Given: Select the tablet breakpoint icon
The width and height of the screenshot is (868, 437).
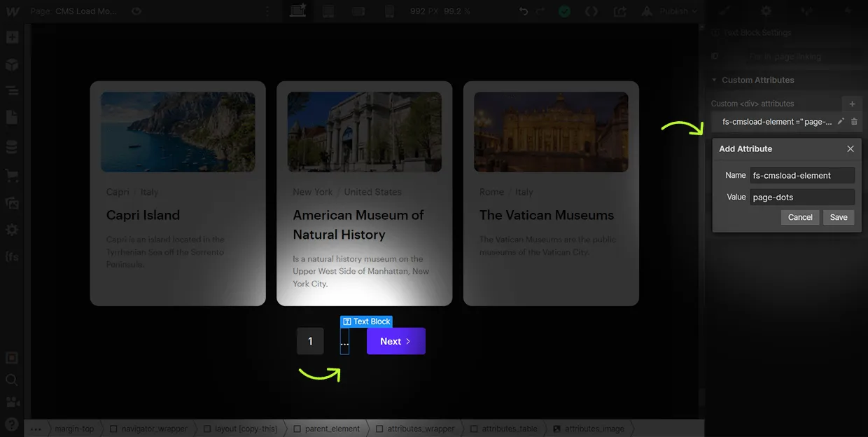Looking at the screenshot, I should coord(328,11).
